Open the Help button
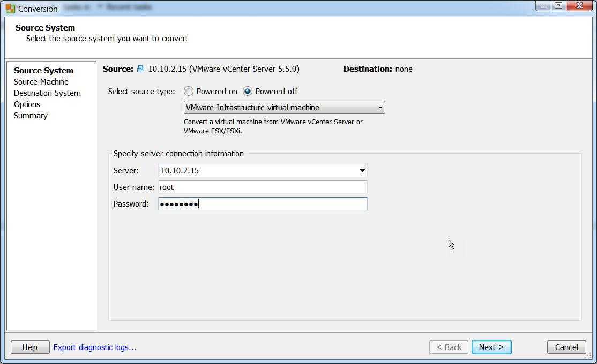 (30, 347)
